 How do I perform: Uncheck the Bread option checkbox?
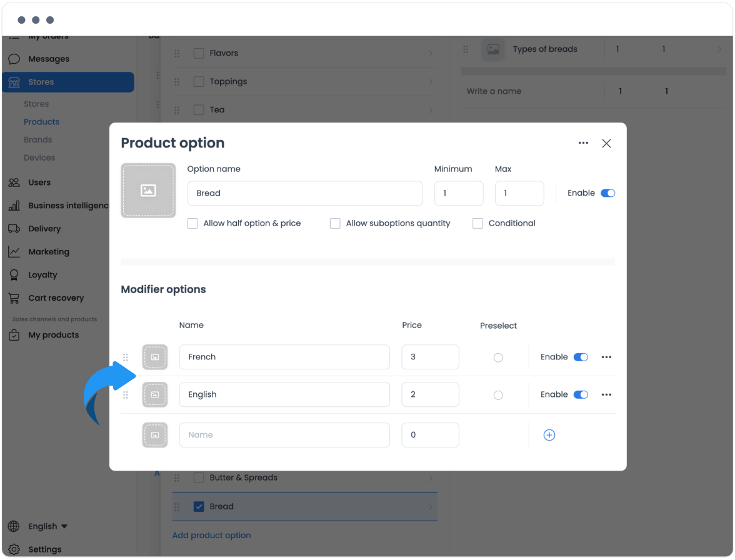199,507
